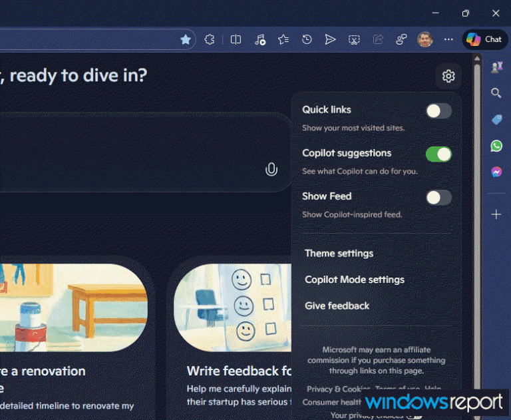Click the Privacy & Cookies link

(338, 389)
